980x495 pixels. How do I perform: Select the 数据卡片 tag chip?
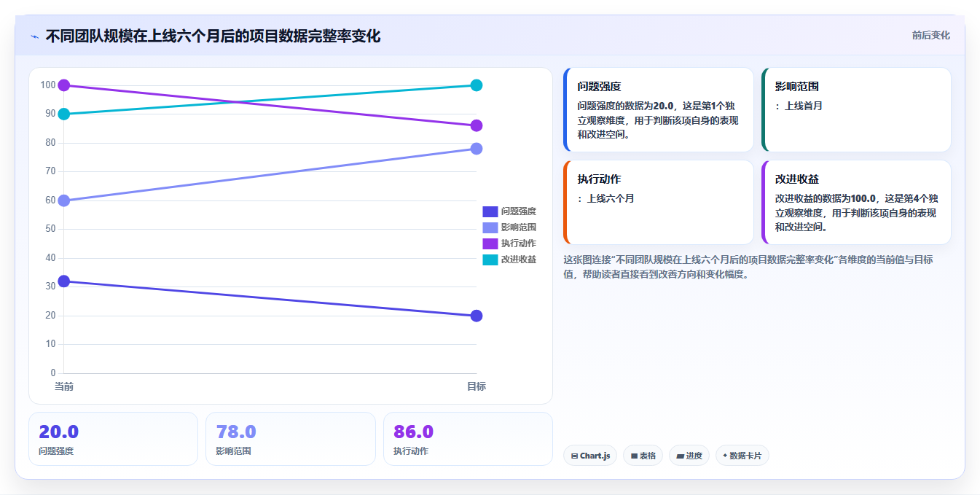[x=742, y=456]
